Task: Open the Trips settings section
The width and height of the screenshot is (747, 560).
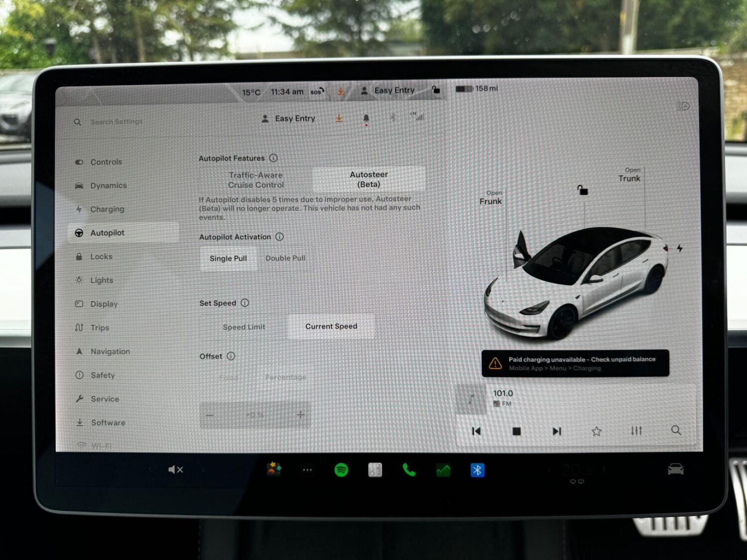Action: coord(100,328)
